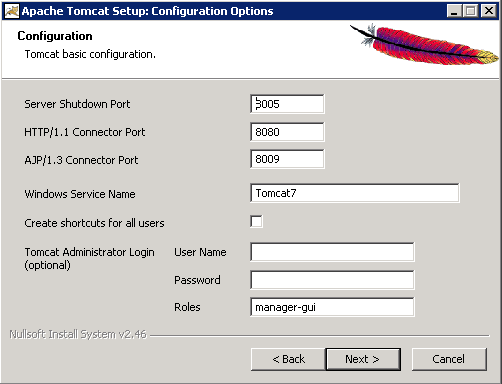The width and height of the screenshot is (502, 384).
Task: Click the Apache feather logo
Action: 424,44
